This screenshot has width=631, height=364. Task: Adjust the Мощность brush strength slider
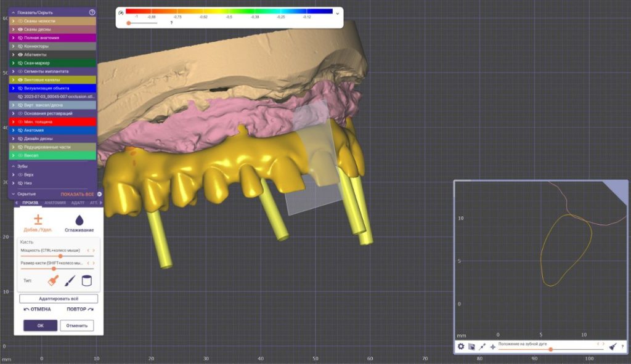[60, 256]
